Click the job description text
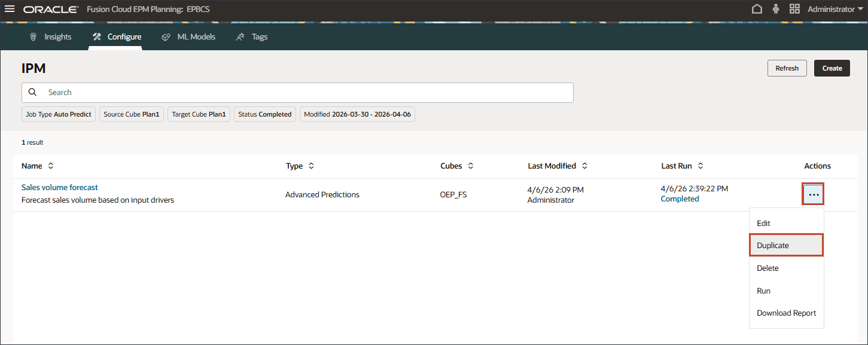 pos(98,200)
